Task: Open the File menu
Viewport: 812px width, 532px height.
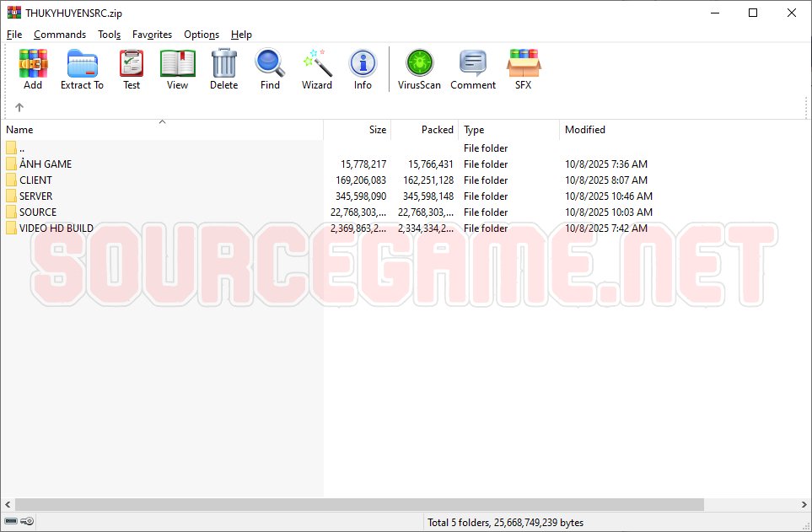Action: pos(14,35)
